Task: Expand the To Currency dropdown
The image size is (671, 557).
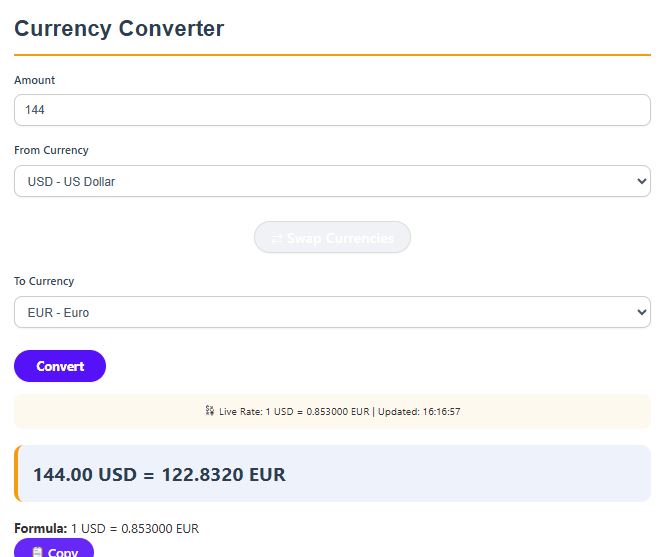Action: (x=332, y=312)
